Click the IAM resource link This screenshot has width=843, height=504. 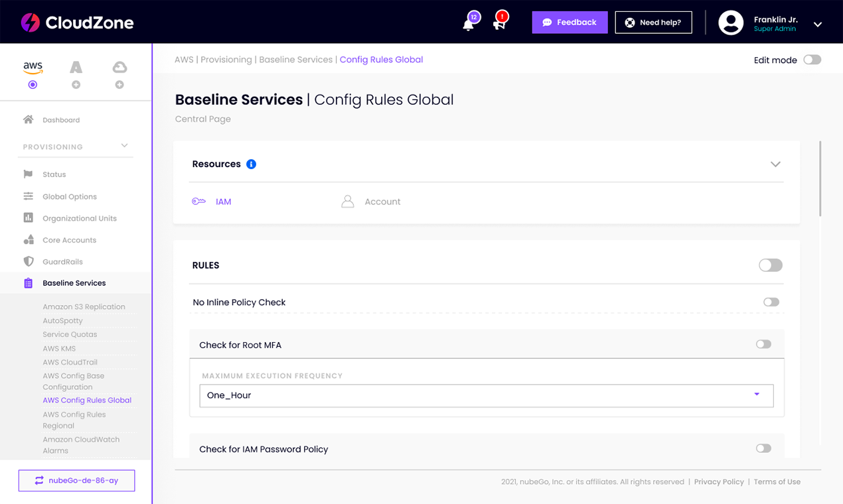(223, 202)
